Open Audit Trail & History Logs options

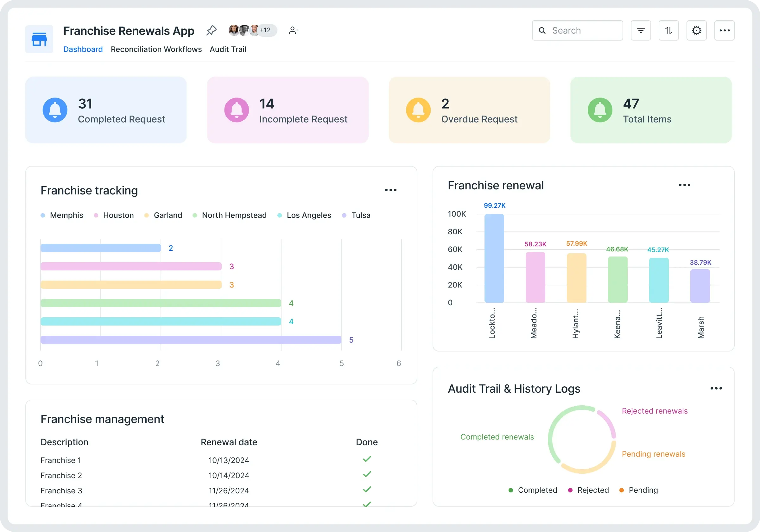(716, 388)
